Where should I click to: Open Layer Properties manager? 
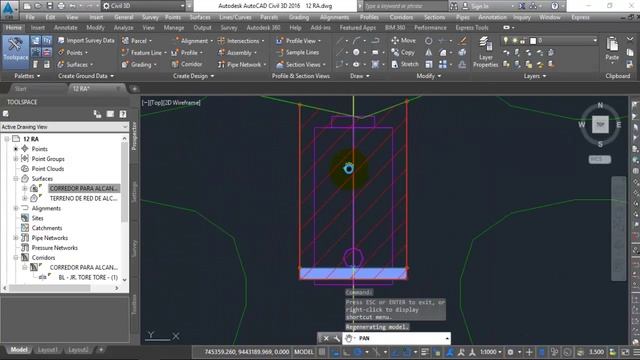coord(485,52)
